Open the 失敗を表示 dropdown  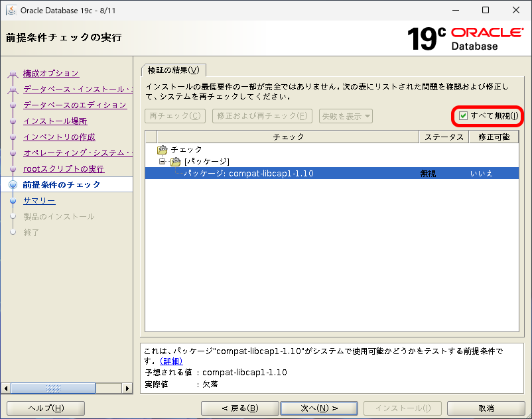[346, 116]
